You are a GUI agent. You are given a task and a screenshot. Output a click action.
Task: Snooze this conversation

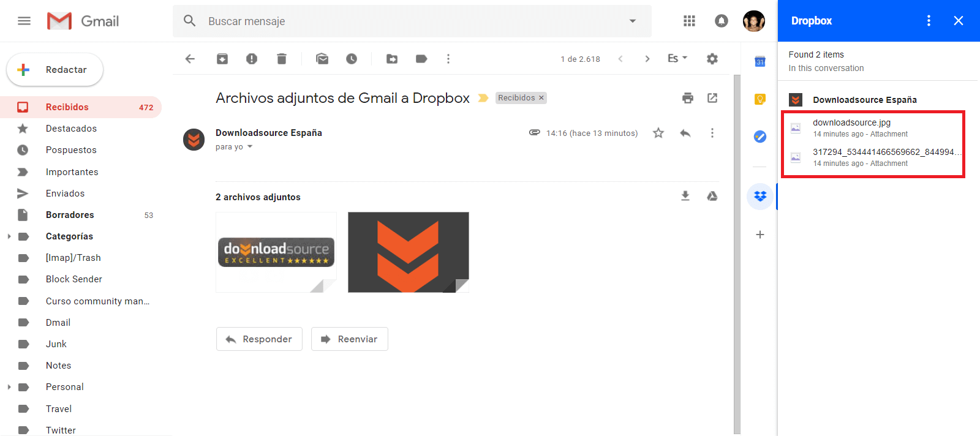pyautogui.click(x=352, y=59)
